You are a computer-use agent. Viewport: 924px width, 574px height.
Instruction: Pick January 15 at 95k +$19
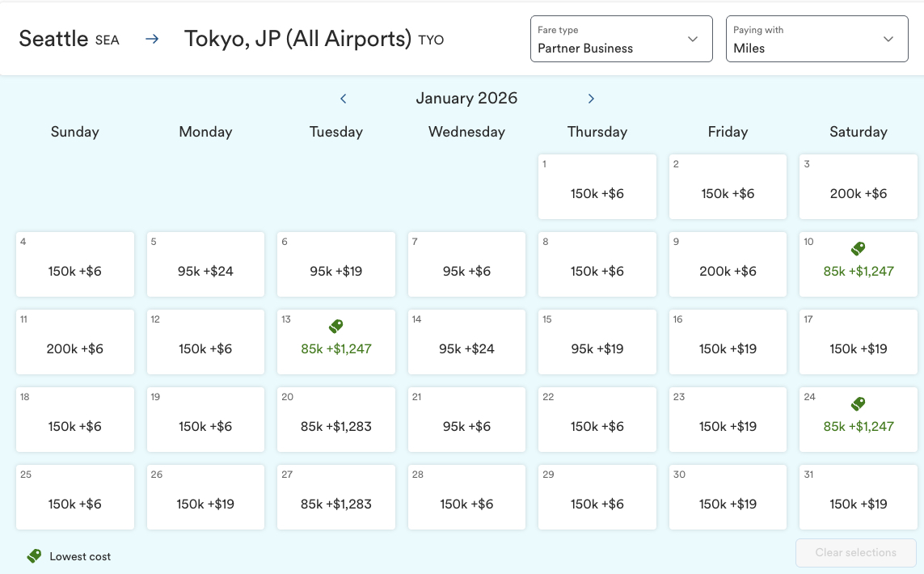(x=597, y=342)
